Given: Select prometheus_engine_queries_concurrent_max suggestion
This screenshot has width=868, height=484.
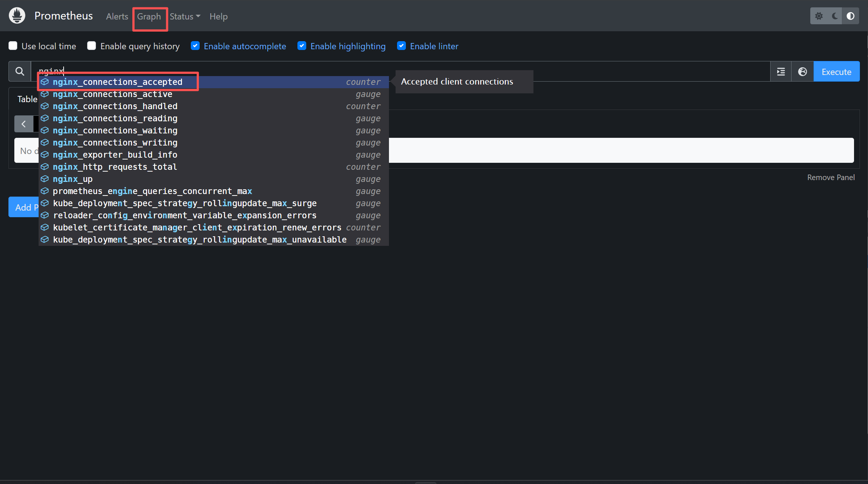Looking at the screenshot, I should (214, 191).
